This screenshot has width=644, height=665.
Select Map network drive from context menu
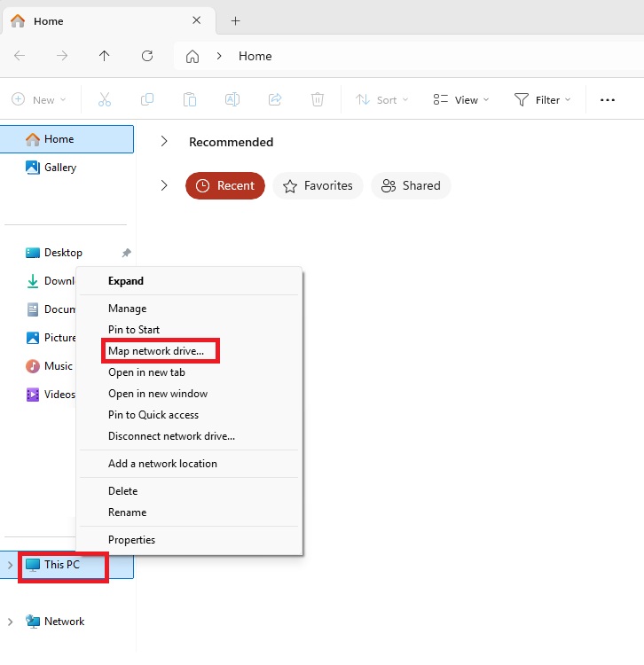click(156, 351)
